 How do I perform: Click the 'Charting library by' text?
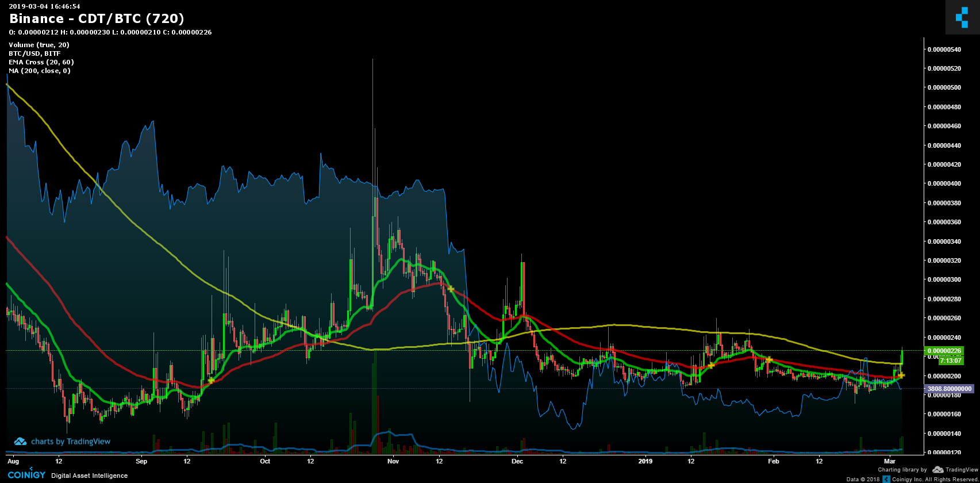902,470
